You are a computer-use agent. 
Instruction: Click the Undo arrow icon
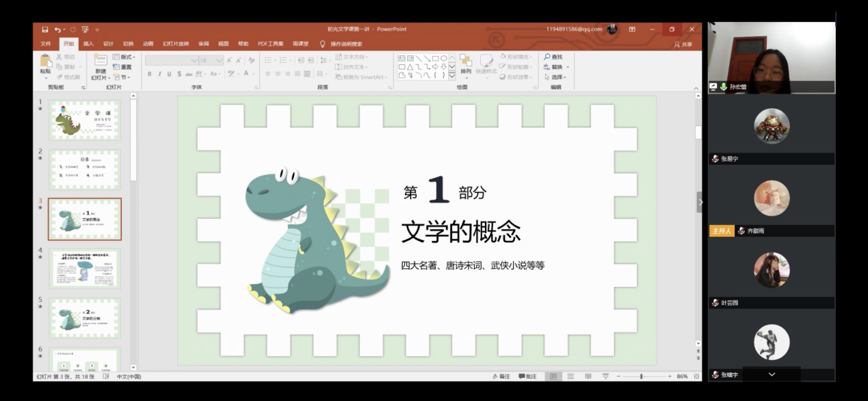click(57, 29)
